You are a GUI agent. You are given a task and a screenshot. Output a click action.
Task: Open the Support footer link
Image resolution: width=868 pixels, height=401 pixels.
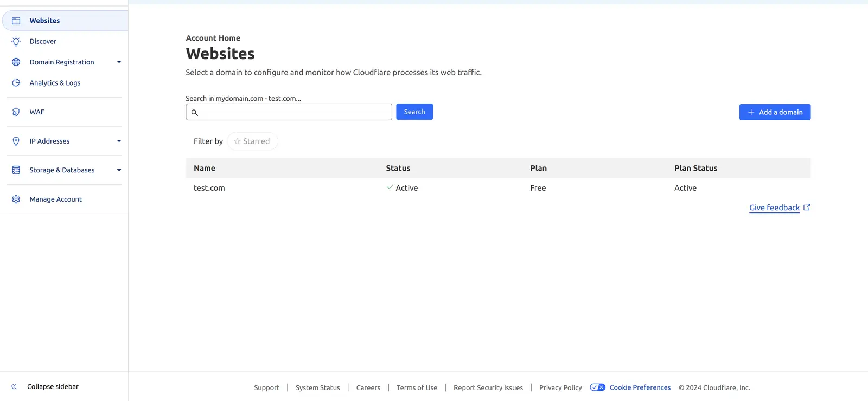point(266,387)
